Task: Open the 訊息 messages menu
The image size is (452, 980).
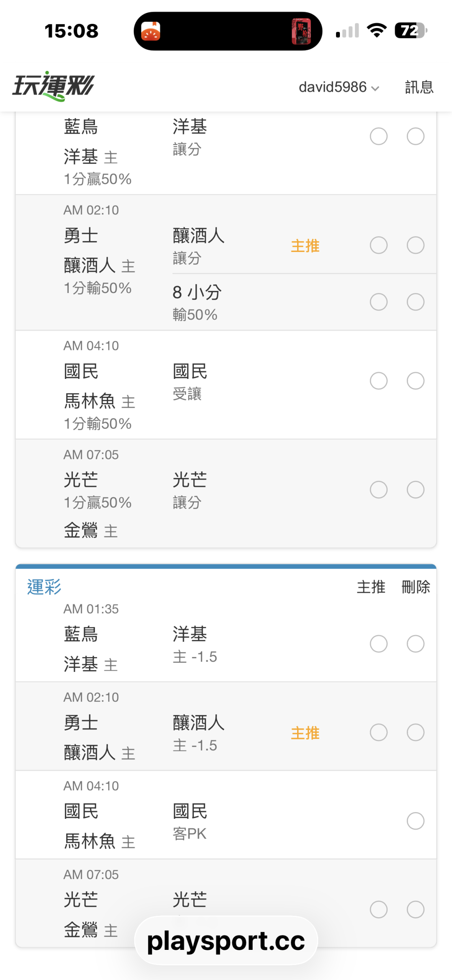Action: (x=419, y=87)
